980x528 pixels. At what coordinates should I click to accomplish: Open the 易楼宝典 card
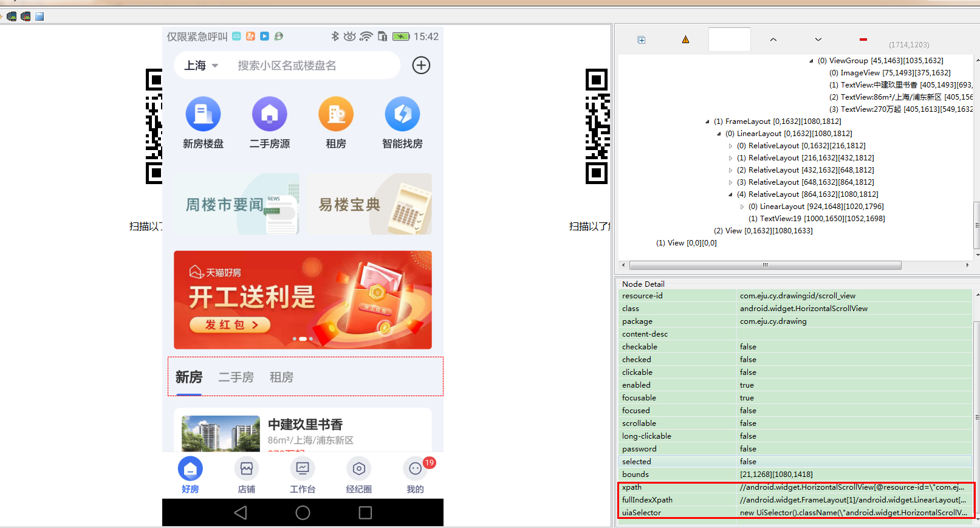[369, 204]
